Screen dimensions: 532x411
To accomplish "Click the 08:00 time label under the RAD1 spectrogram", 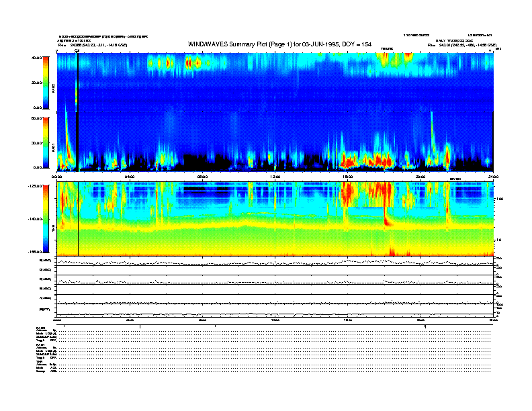I will (202, 177).
